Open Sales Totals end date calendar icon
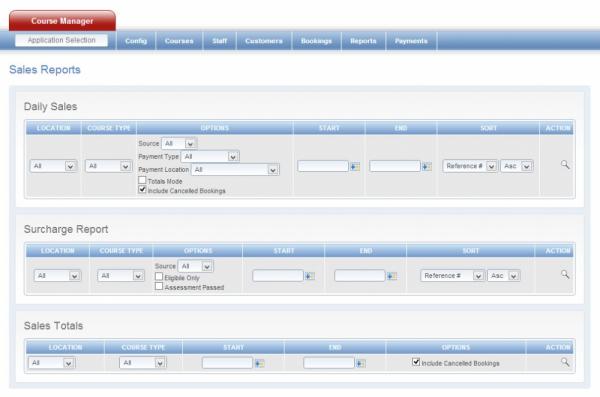 pos(360,363)
